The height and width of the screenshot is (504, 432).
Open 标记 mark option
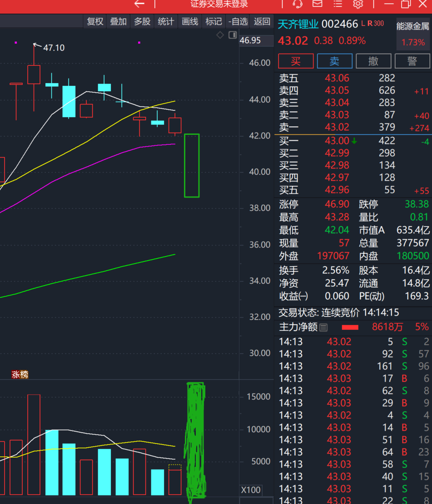(x=214, y=21)
